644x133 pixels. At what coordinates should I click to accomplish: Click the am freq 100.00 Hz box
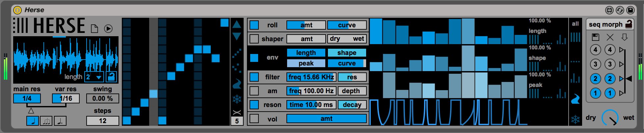tap(311, 91)
